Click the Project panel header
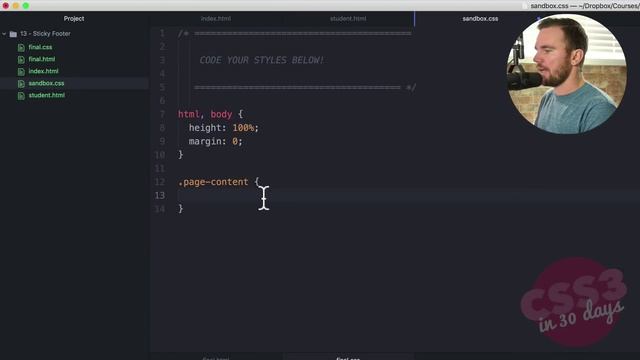Screen dimensions: 640x360 click(74, 19)
